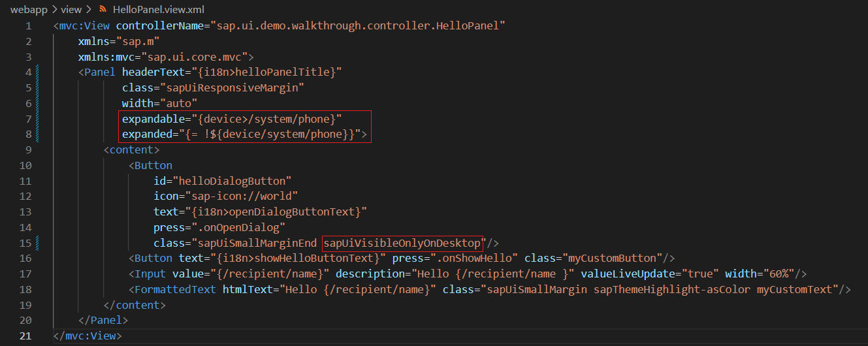
Task: Click the myCustomText class name
Action: 796,289
